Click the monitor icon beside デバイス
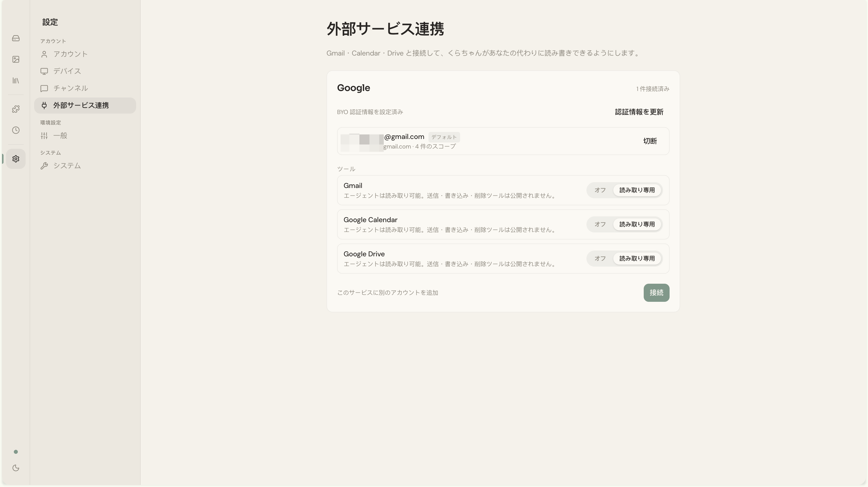 point(44,71)
